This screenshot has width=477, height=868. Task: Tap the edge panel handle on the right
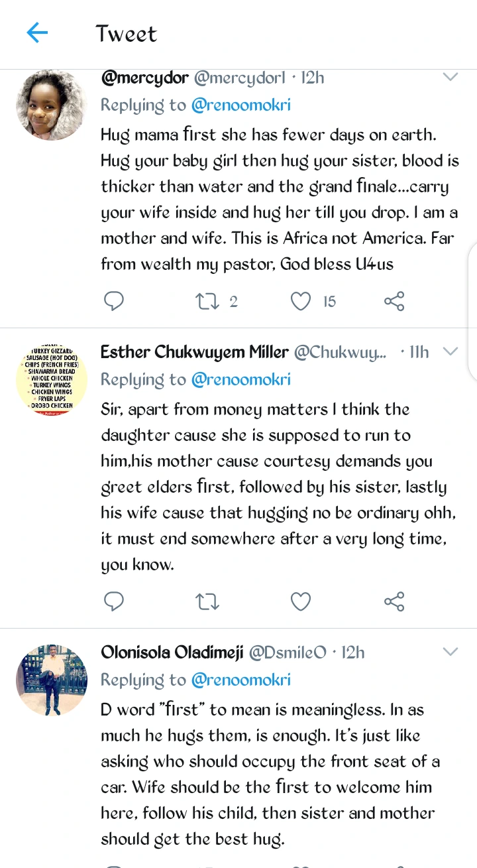[x=472, y=312]
